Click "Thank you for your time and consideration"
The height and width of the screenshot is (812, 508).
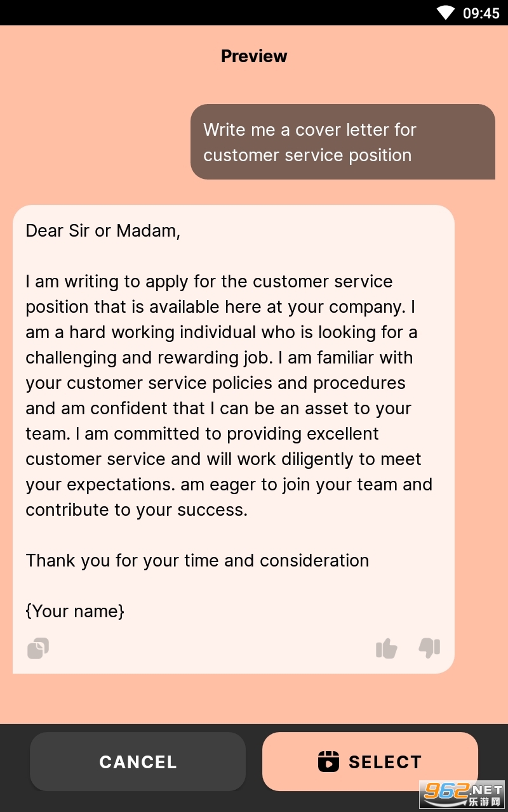(197, 561)
